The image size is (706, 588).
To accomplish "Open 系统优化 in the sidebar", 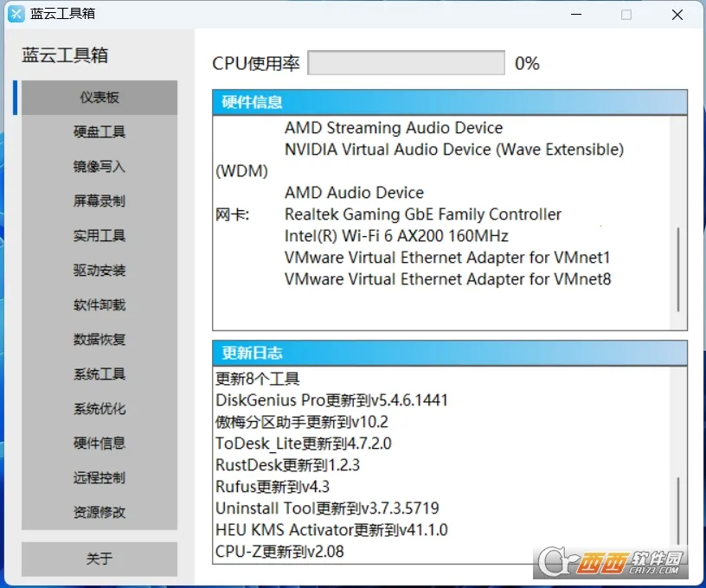I will [x=99, y=409].
